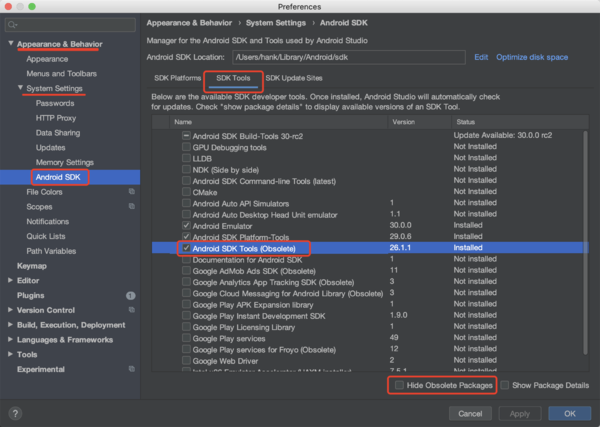Click the Version column header

(419, 122)
